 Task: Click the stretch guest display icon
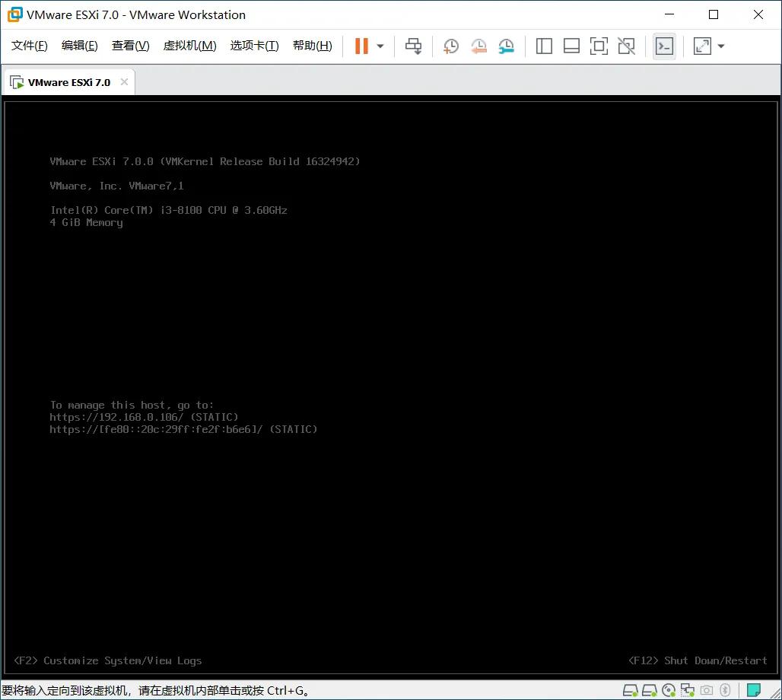coord(702,46)
